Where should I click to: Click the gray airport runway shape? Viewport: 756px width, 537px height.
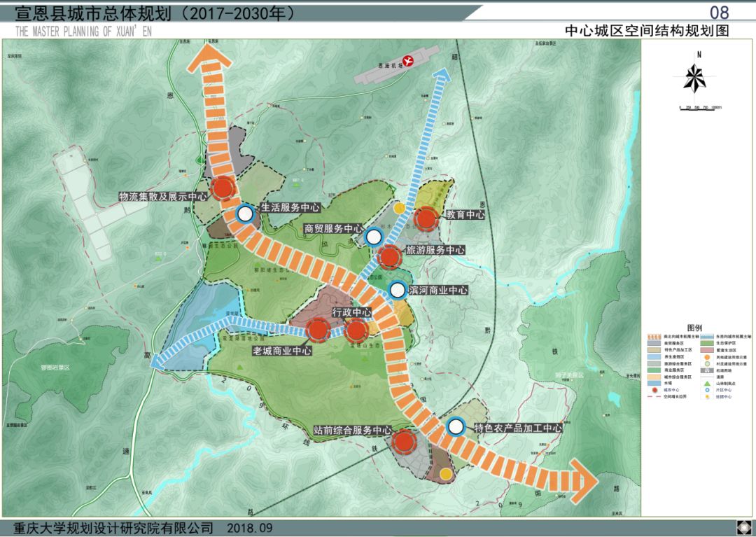pos(396,64)
